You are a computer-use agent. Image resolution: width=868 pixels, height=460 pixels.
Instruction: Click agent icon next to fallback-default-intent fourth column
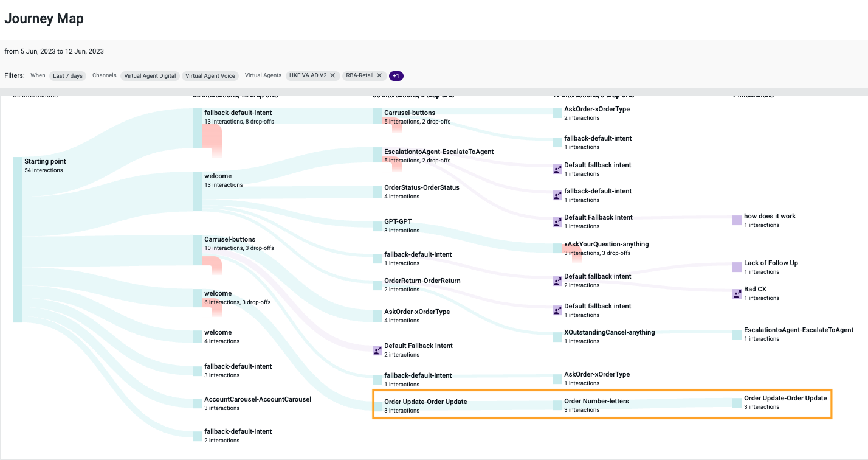coord(557,195)
